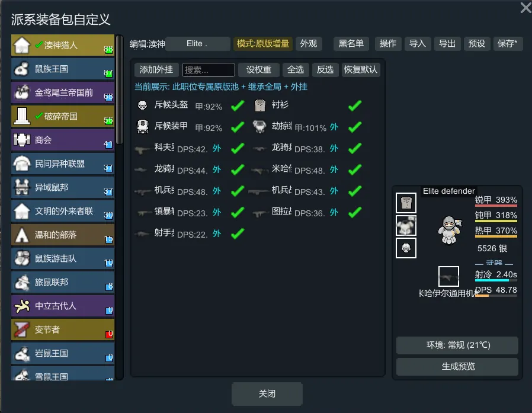Open the Elite kind selector dropdown
Screen dimensions: 532x413
197,44
